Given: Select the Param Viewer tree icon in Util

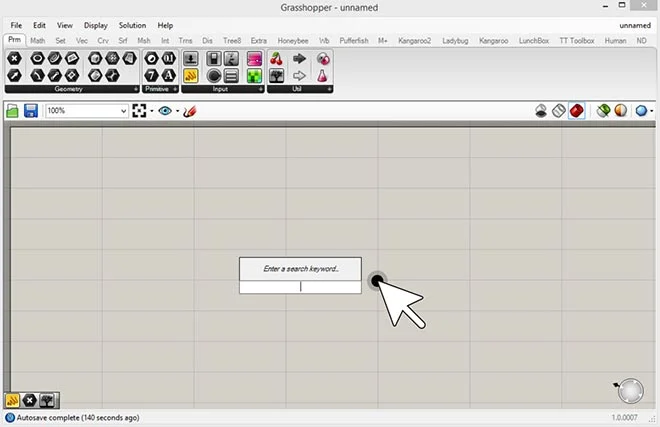Looking at the screenshot, I should click(277, 76).
